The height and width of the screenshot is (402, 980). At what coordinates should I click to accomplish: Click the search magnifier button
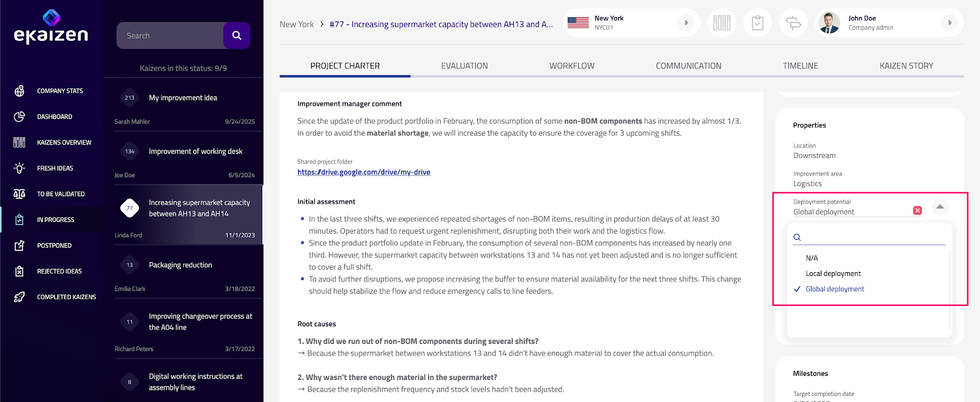pyautogui.click(x=236, y=35)
